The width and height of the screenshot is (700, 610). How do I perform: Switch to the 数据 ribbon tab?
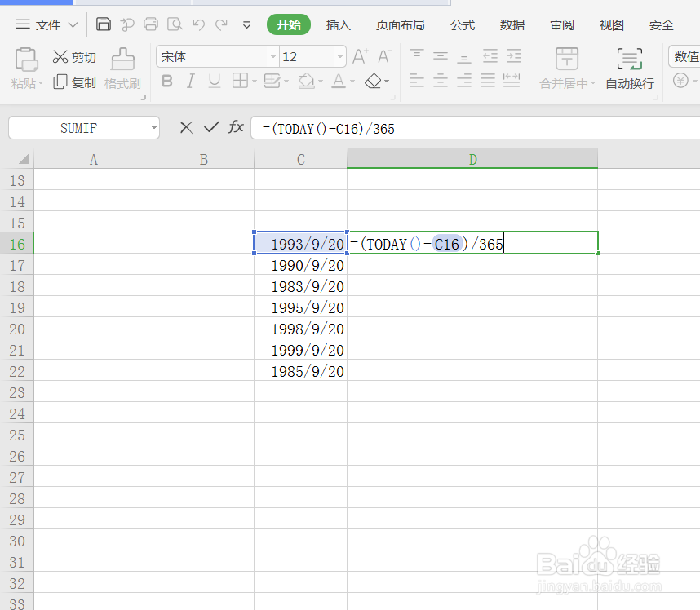512,25
